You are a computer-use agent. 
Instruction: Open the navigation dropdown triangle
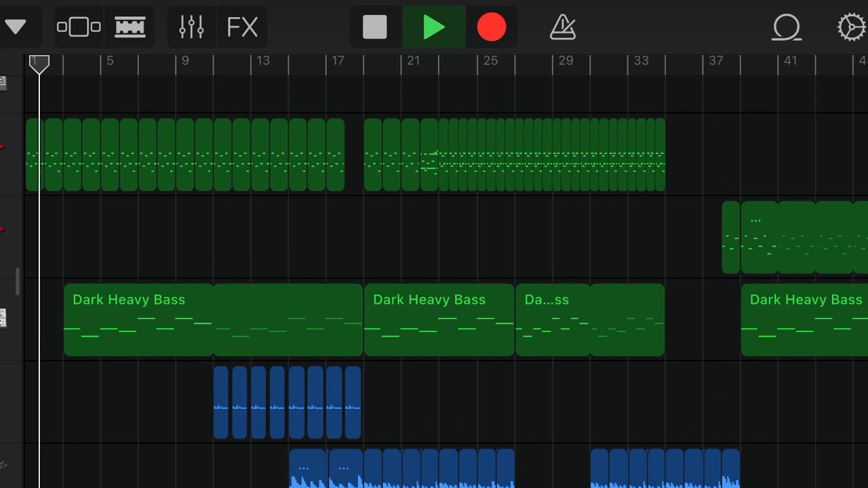15,27
